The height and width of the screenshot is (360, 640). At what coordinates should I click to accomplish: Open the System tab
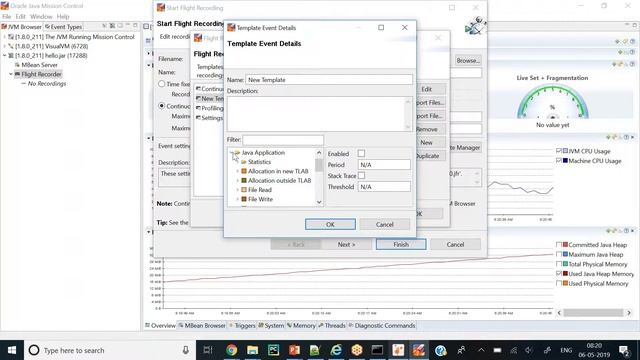(x=271, y=326)
